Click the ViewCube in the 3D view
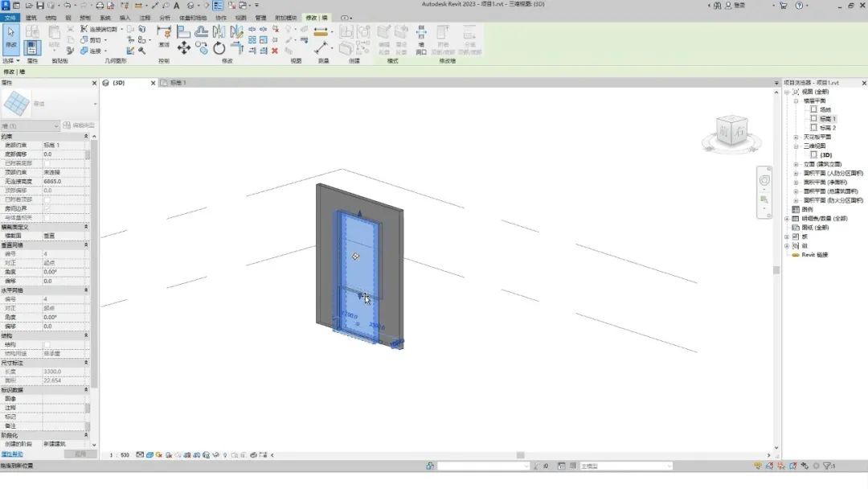 (731, 131)
